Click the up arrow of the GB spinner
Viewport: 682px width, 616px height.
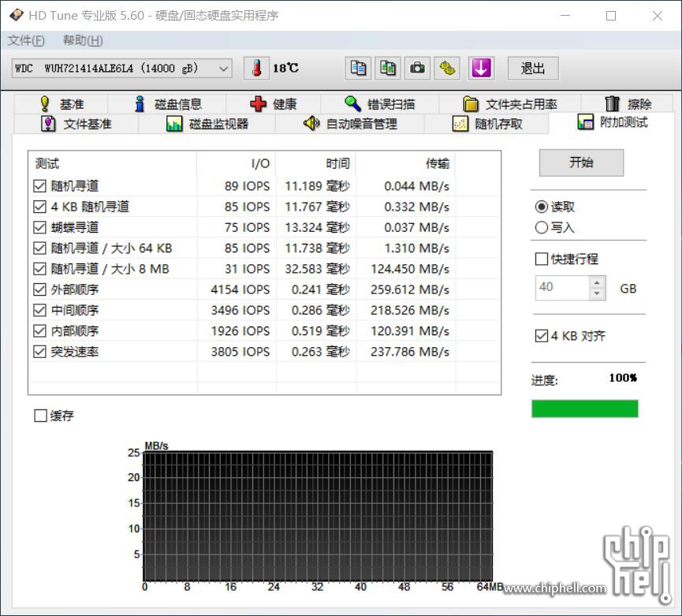click(598, 282)
